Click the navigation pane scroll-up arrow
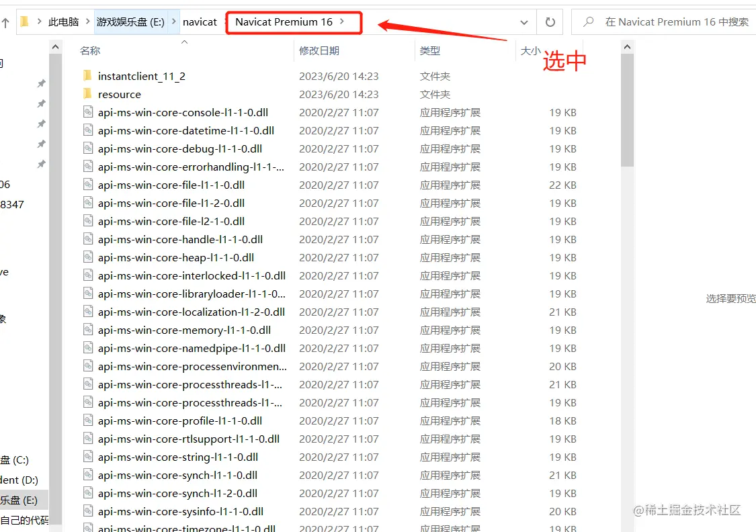 [56, 47]
